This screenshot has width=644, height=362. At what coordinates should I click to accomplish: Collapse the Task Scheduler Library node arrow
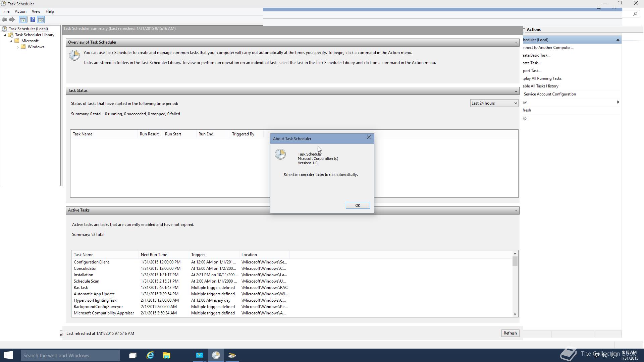5,35
